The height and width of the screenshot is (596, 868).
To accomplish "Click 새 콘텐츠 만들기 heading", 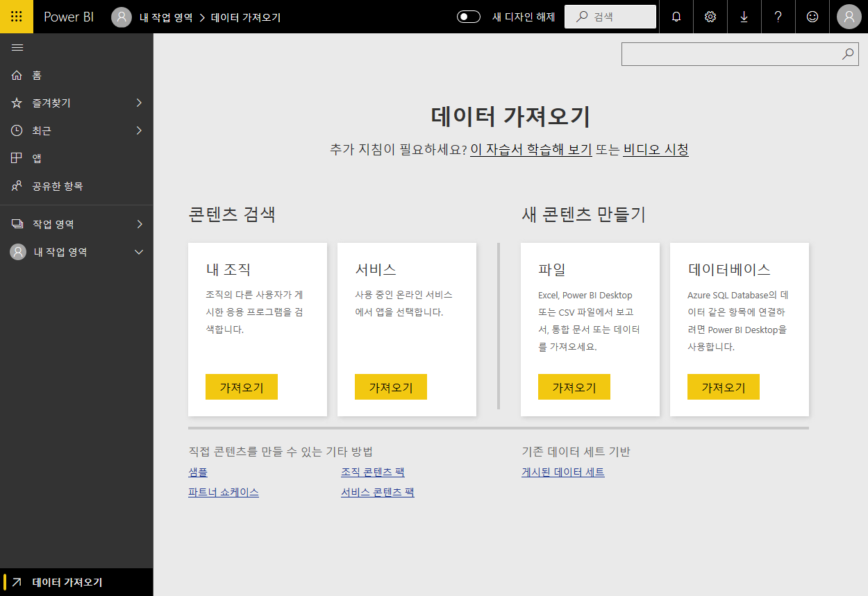I will 584,214.
